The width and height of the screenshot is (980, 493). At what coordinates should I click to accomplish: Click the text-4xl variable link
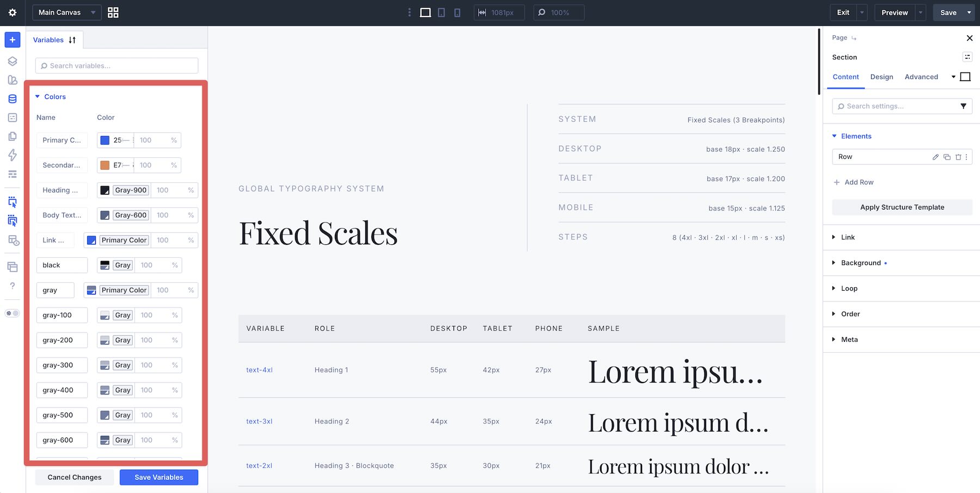pyautogui.click(x=259, y=370)
